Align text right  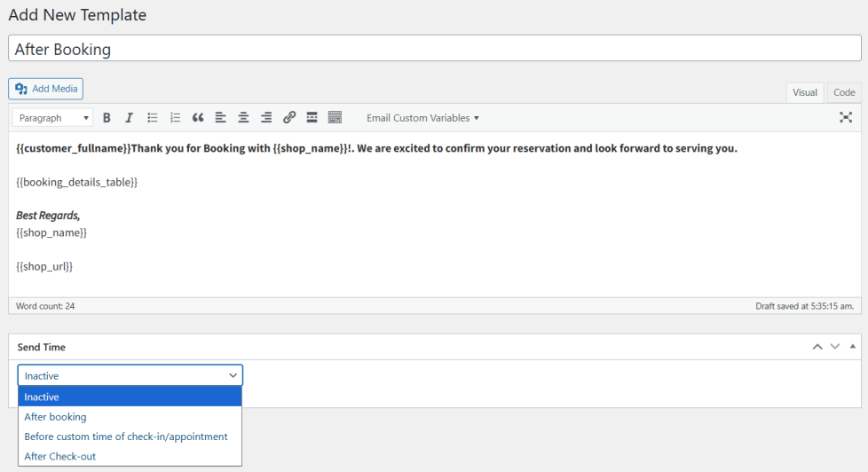(x=266, y=118)
